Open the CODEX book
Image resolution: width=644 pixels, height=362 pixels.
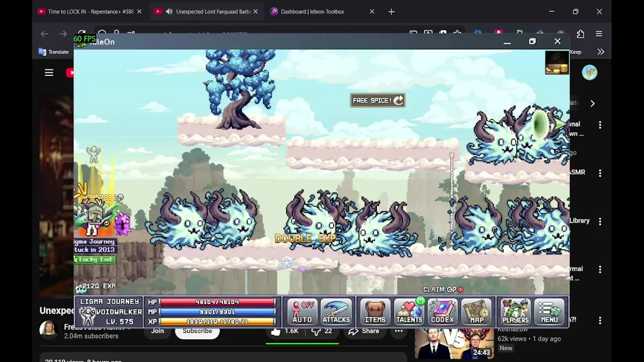pos(442,312)
